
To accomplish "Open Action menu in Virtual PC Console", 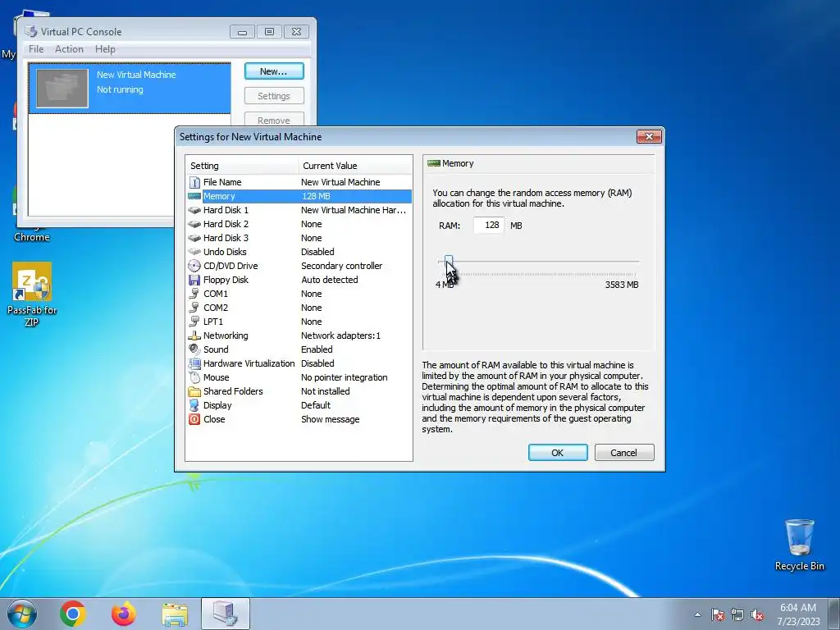I will point(69,49).
